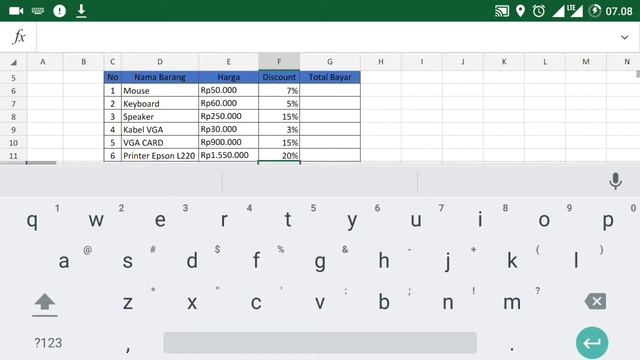640x360 pixels.
Task: Select the 'Harga' header cell
Action: coord(229,77)
